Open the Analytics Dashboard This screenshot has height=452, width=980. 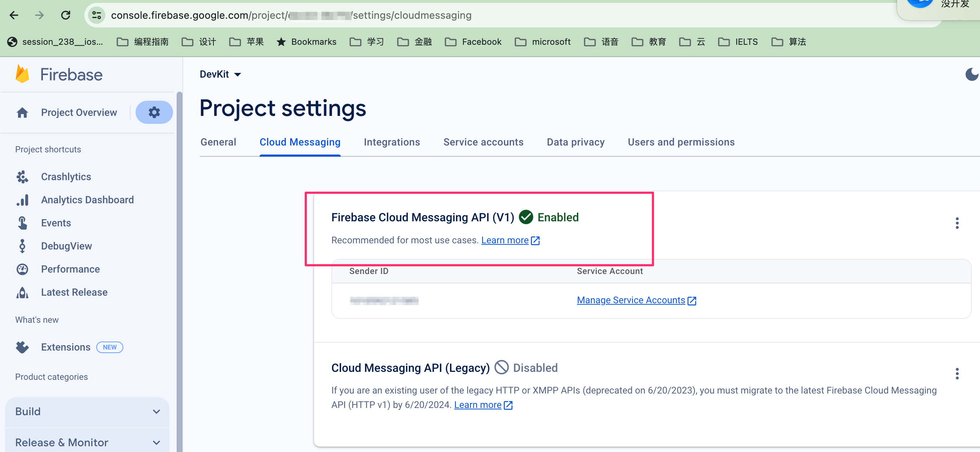[88, 200]
